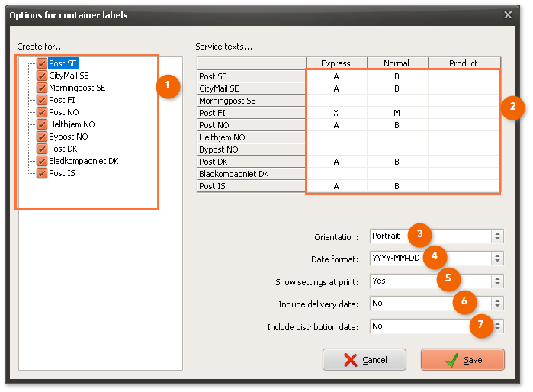Open the Orientation dropdown
Viewport: 533px width, 392px height.
437,236
